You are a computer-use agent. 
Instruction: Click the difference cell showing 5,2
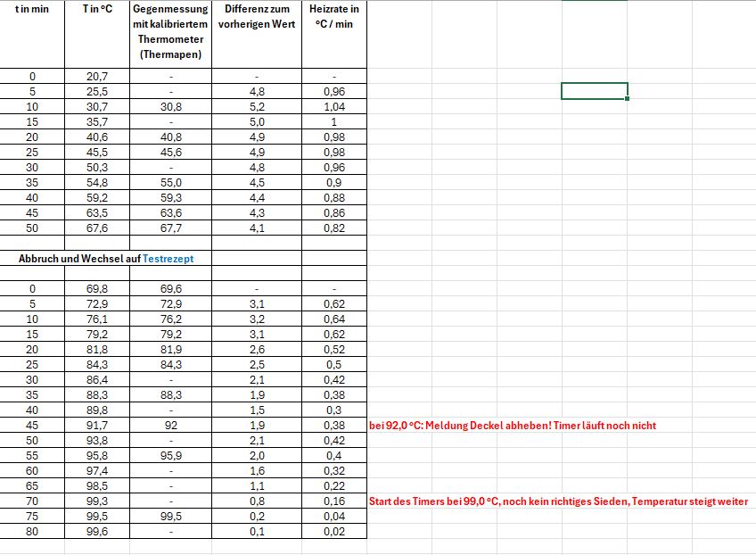click(257, 106)
